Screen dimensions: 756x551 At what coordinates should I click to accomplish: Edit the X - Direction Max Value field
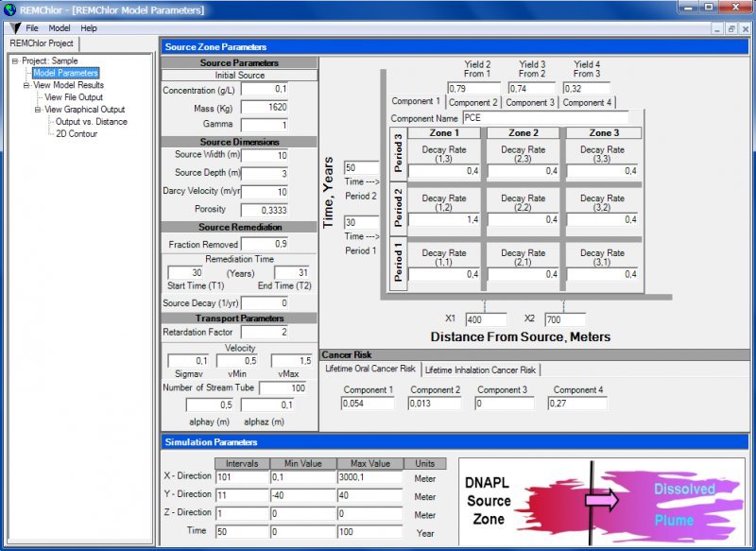coord(369,477)
